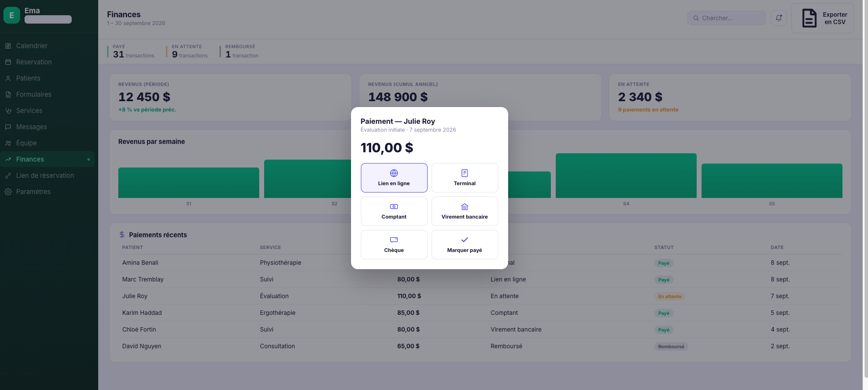The width and height of the screenshot is (868, 390).
Task: Click Marquer payé option
Action: click(464, 245)
